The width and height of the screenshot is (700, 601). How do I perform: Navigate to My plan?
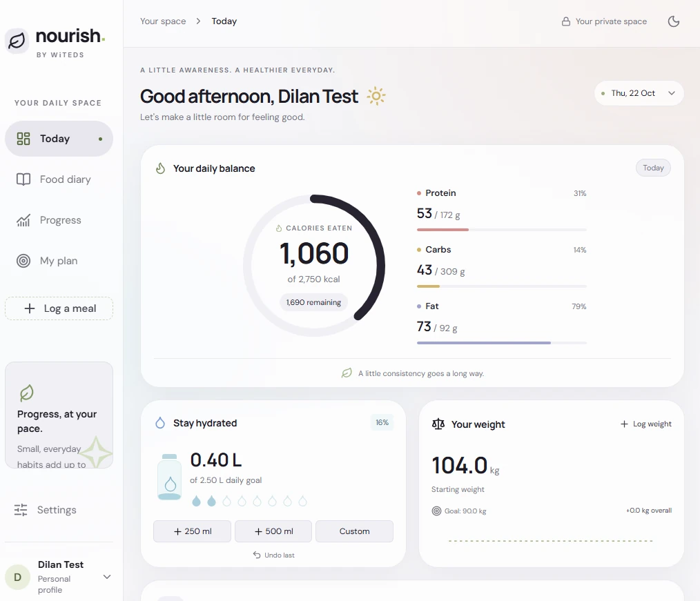(59, 261)
